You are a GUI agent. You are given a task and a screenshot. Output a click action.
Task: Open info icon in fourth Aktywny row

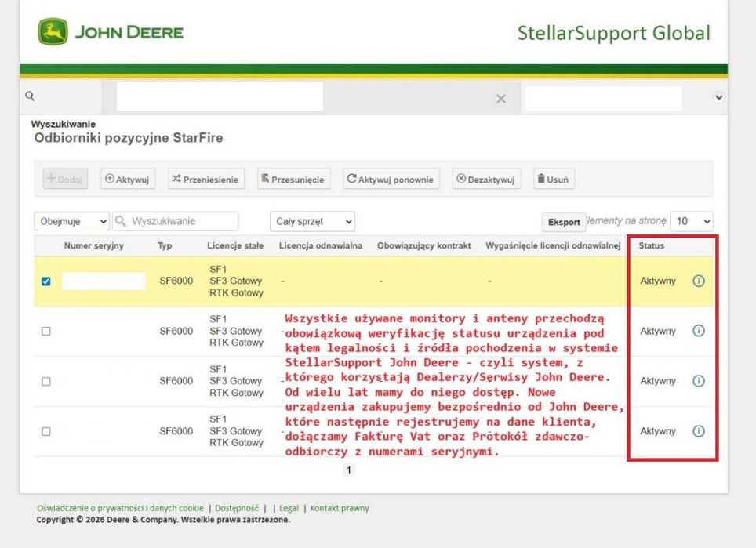tap(699, 431)
